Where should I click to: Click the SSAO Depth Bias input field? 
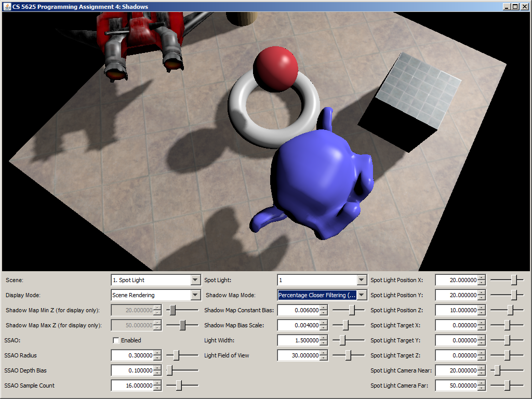point(132,370)
